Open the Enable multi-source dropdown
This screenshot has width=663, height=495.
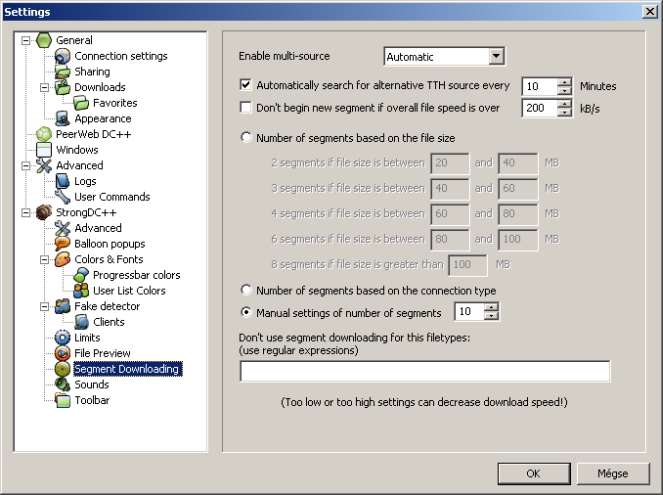pos(496,57)
